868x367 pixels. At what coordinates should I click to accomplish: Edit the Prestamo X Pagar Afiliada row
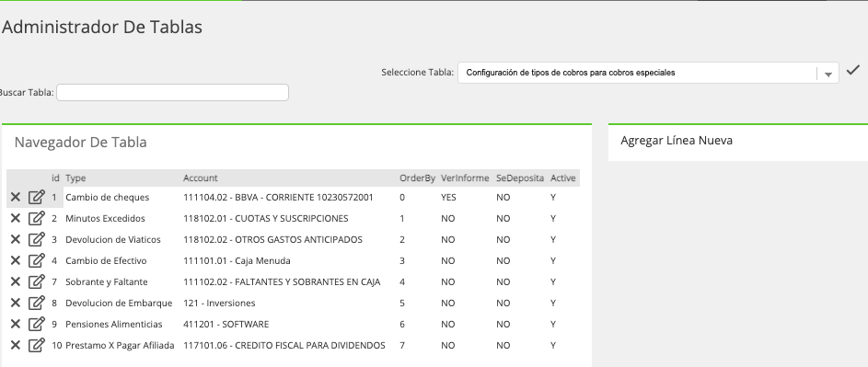(x=37, y=345)
